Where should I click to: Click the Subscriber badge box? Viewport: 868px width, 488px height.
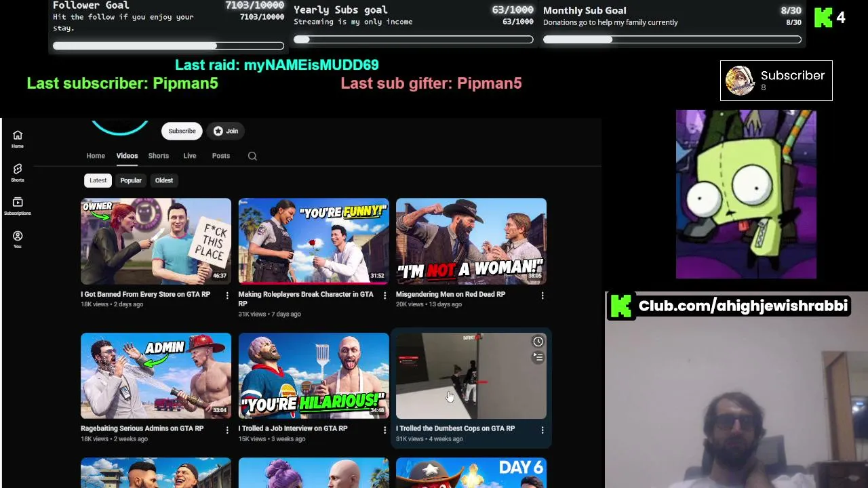[x=776, y=81]
